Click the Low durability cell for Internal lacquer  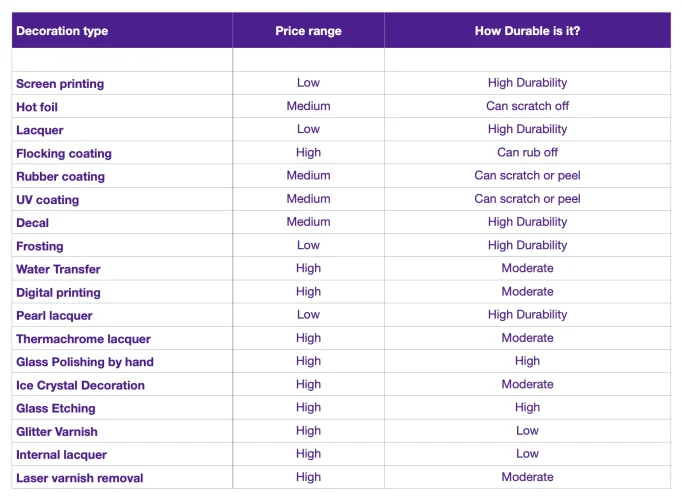[527, 454]
